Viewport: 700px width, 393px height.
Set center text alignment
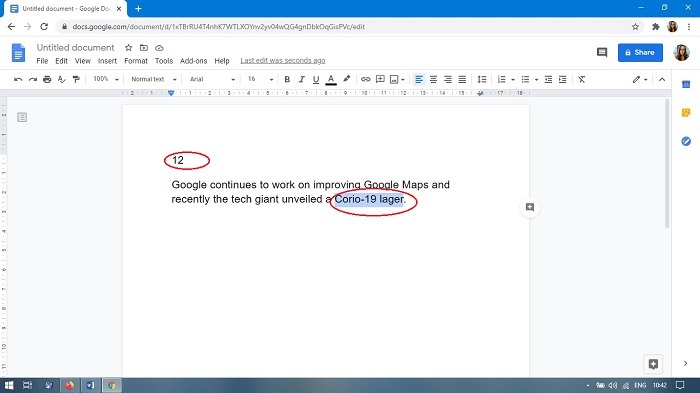click(433, 79)
